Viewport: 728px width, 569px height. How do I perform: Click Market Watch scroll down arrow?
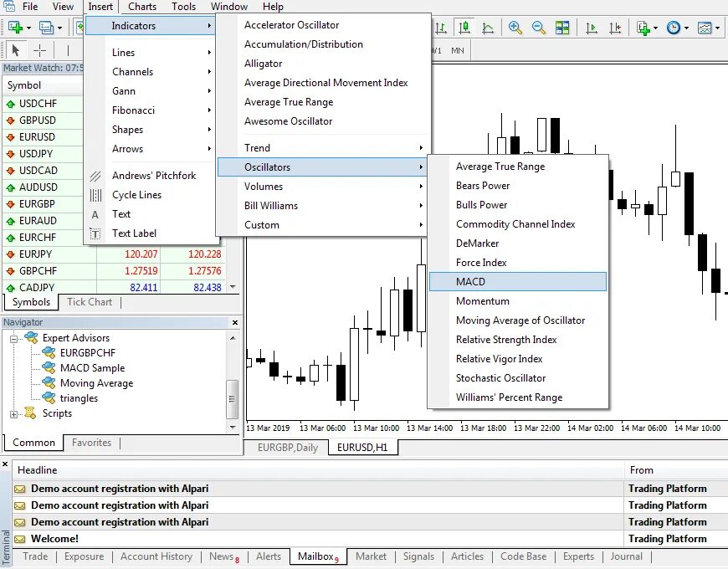pyautogui.click(x=233, y=287)
